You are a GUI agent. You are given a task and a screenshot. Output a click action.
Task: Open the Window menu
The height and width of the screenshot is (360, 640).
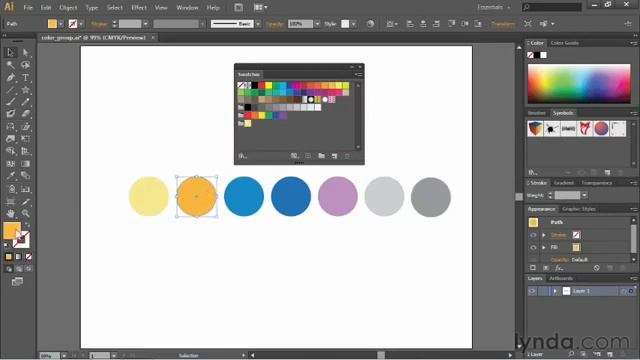tap(187, 7)
